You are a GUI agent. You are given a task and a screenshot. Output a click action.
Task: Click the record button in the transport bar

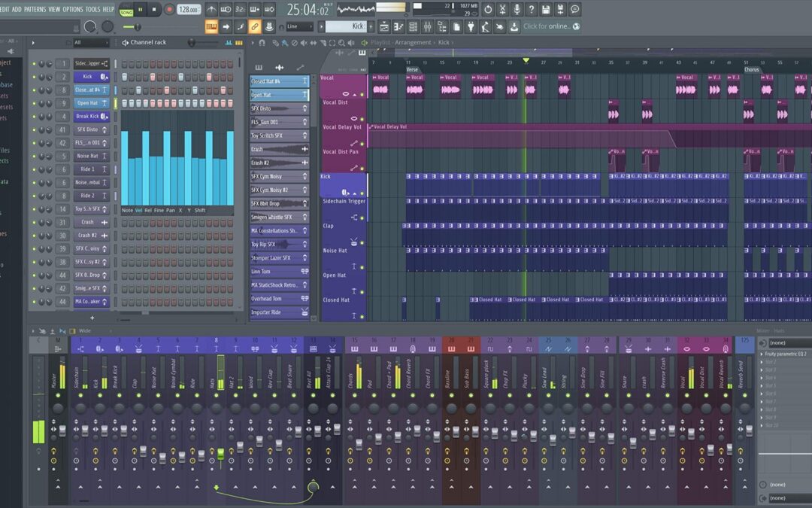click(x=169, y=10)
